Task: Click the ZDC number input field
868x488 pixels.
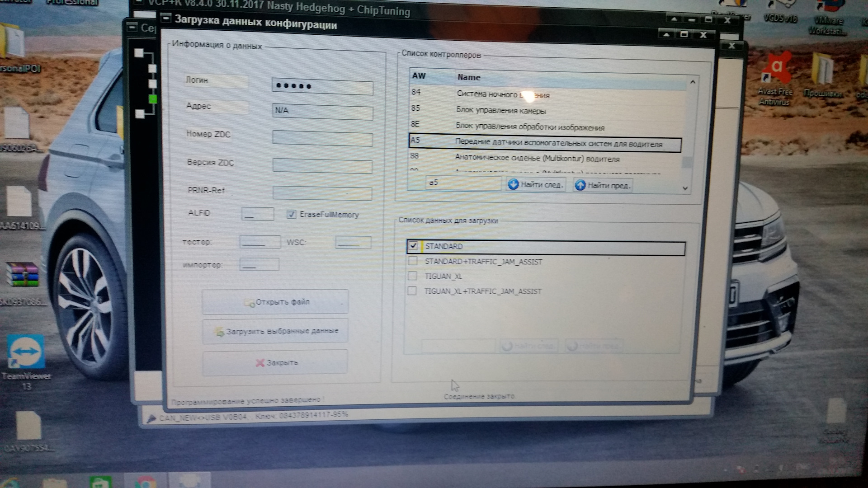Action: click(x=322, y=138)
